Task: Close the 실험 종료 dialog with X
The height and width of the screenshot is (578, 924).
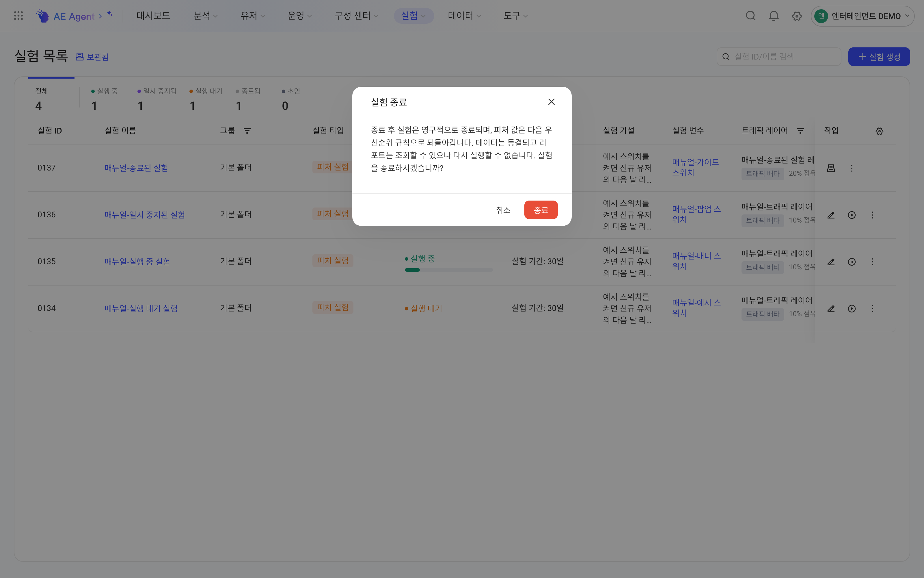Action: (x=551, y=102)
